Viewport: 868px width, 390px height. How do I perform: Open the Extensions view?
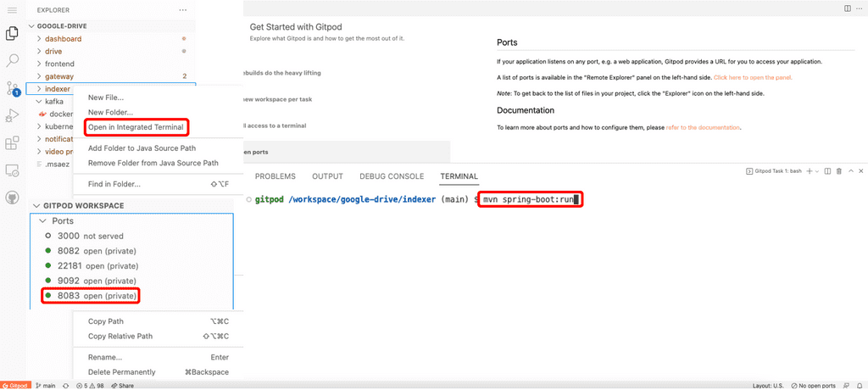[13, 142]
